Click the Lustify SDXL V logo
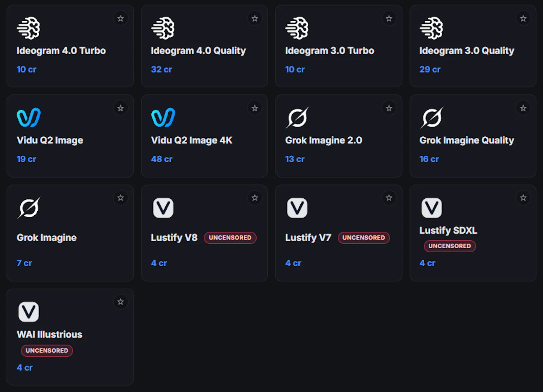Image resolution: width=543 pixels, height=392 pixels. click(x=432, y=208)
